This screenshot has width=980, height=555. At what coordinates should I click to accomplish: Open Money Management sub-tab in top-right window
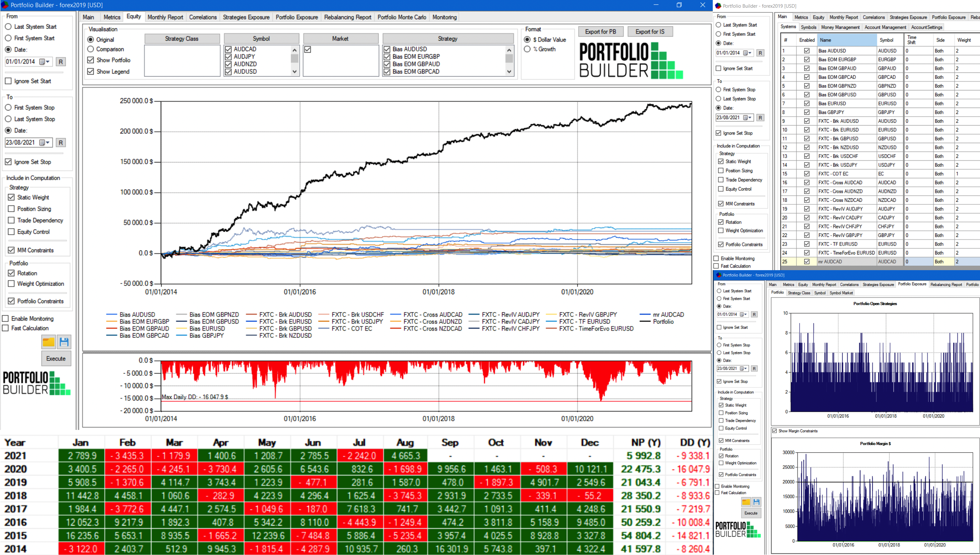(x=840, y=27)
